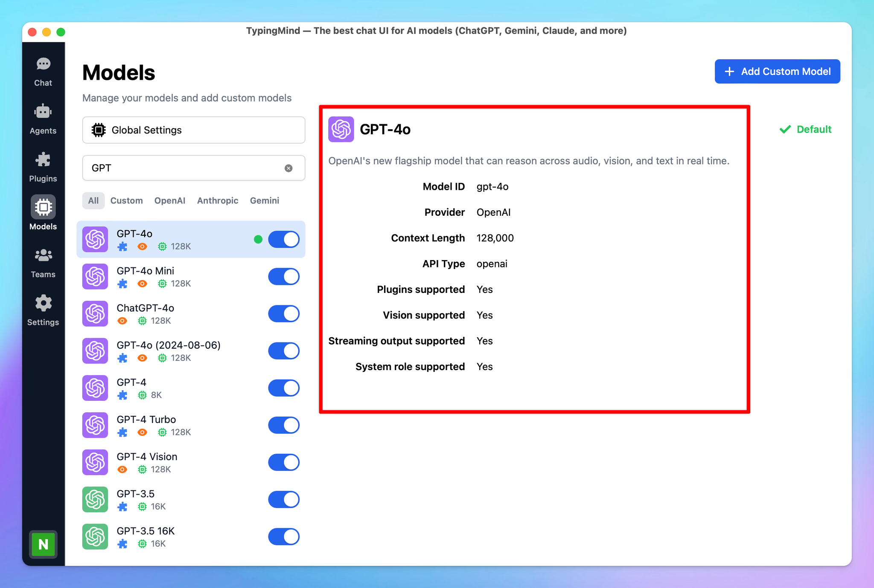Click the green N user avatar
The image size is (874, 588).
pos(43,544)
